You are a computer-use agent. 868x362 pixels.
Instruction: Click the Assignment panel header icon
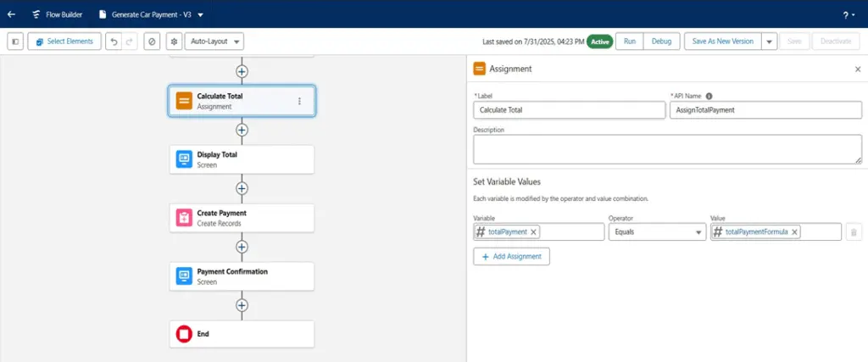point(480,70)
